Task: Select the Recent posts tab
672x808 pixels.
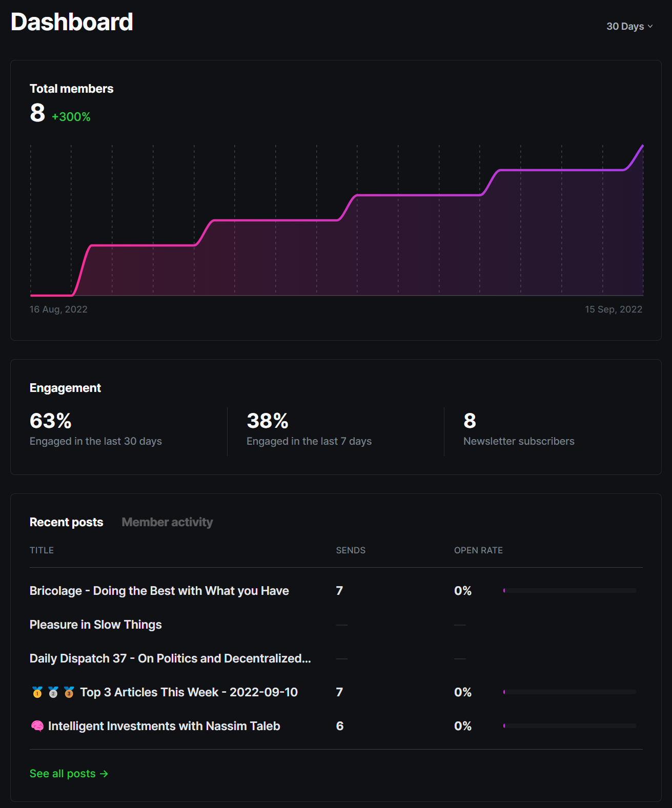Action: point(66,522)
